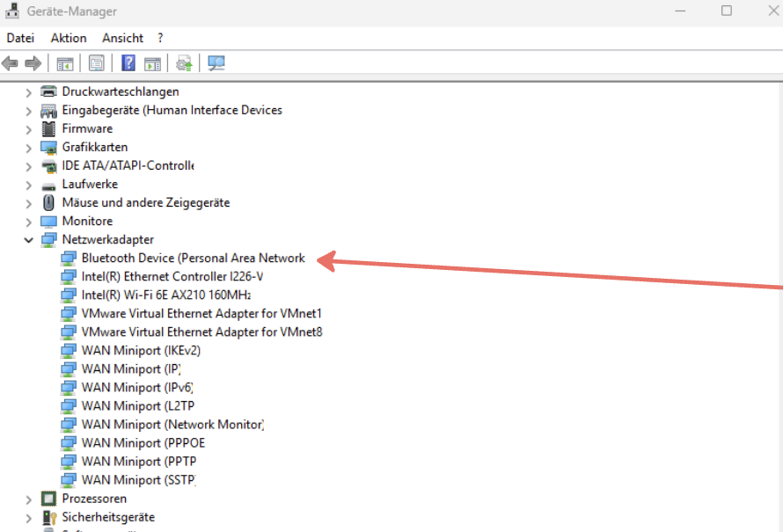783x532 pixels.
Task: Select the Netzwerkadapter category label
Action: coord(108,239)
